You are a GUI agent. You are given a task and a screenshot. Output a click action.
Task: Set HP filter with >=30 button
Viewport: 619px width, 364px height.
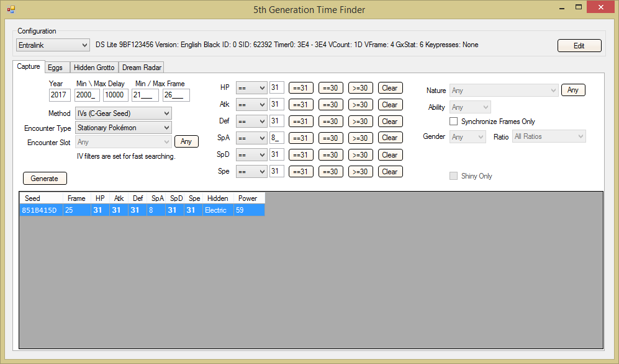[361, 88]
